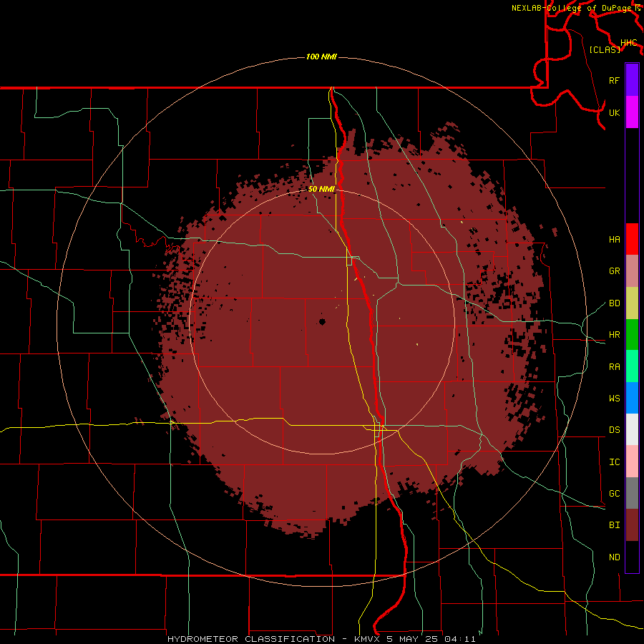Click the dark red BI color swatch
This screenshot has height=644, width=644.
(632, 525)
